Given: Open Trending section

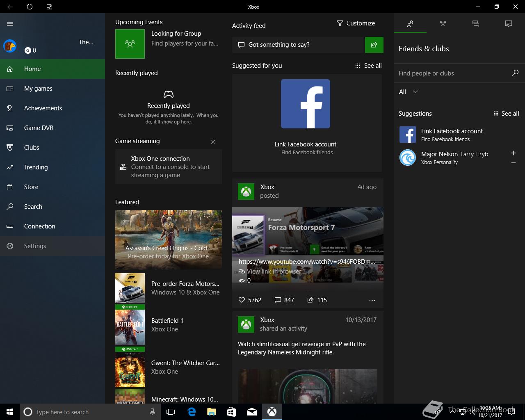Looking at the screenshot, I should (52, 167).
